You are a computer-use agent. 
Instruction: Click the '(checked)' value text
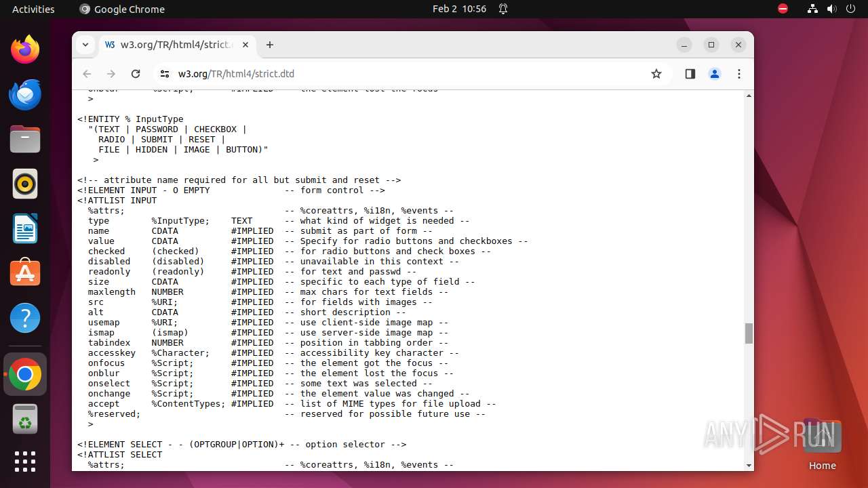point(175,251)
